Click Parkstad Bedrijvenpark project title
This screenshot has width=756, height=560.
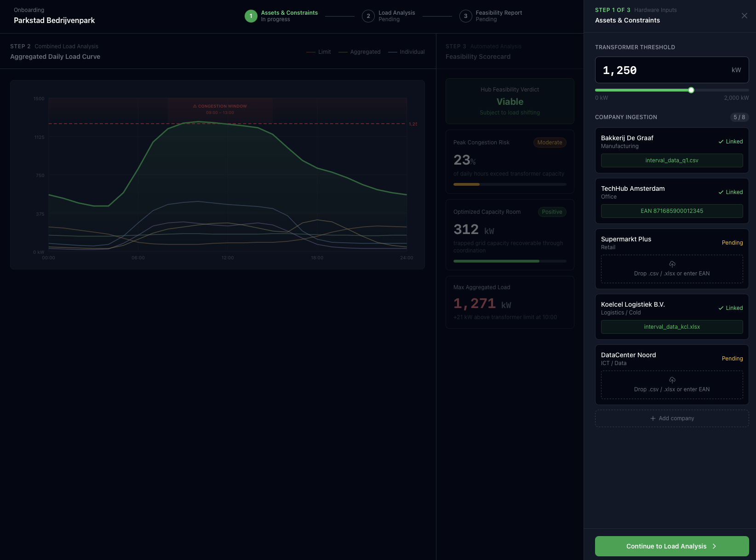click(x=54, y=20)
